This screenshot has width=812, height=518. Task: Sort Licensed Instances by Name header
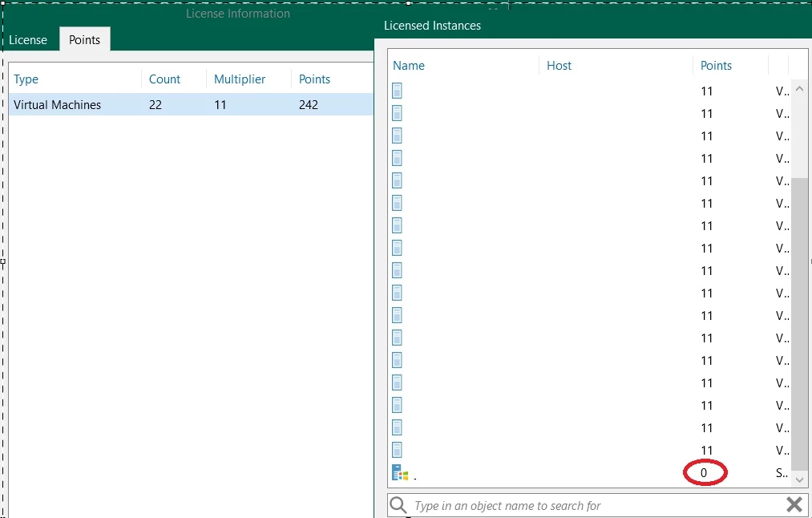click(409, 66)
